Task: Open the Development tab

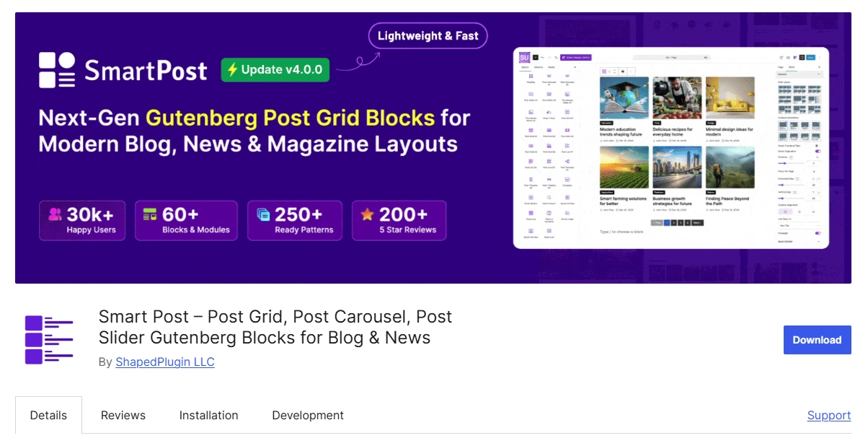Action: (x=308, y=415)
